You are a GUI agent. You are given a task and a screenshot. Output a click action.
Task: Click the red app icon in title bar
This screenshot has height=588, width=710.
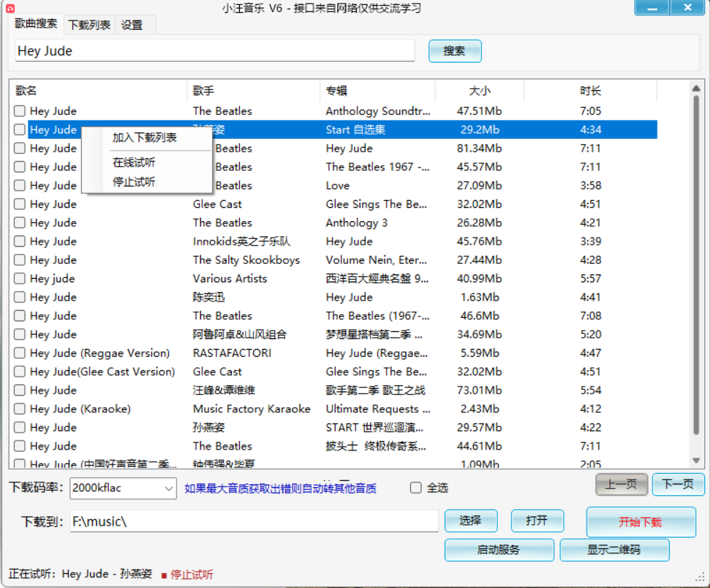11,8
